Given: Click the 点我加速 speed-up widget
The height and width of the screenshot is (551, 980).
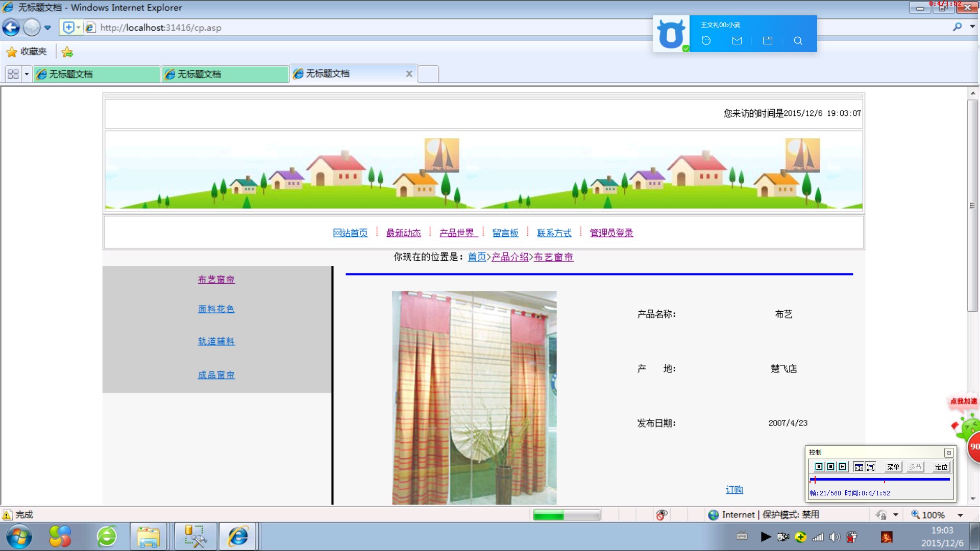Looking at the screenshot, I should (x=964, y=402).
